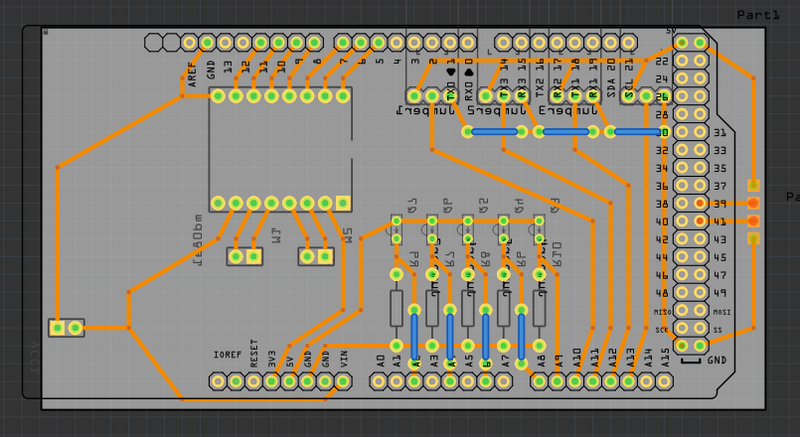Select the A15 analog pin pad
The width and height of the screenshot is (800, 437).
click(667, 381)
